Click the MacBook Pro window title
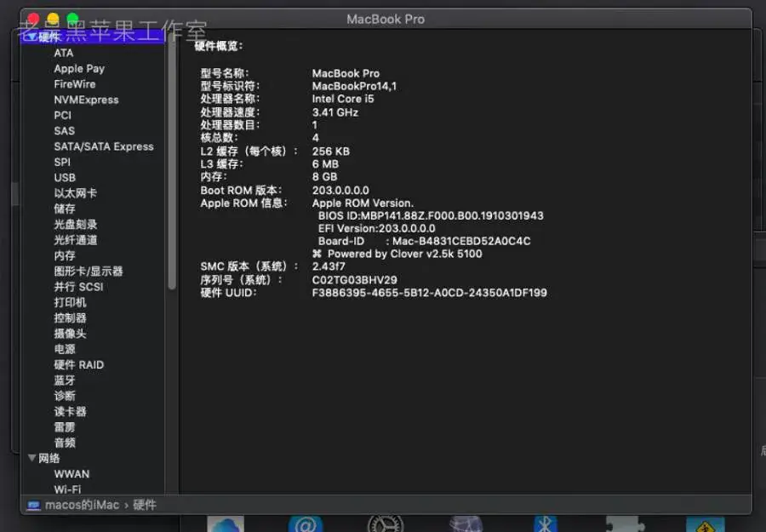Image resolution: width=766 pixels, height=532 pixels. (386, 19)
